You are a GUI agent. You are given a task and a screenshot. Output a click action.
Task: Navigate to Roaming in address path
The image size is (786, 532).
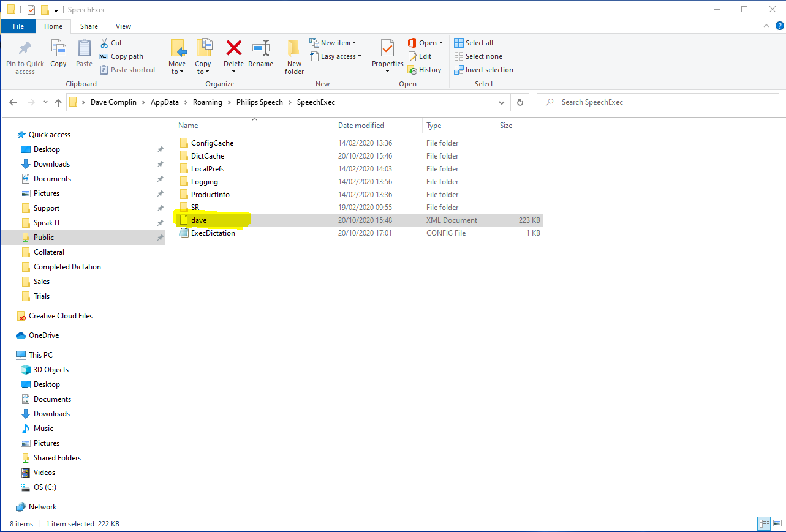click(208, 102)
